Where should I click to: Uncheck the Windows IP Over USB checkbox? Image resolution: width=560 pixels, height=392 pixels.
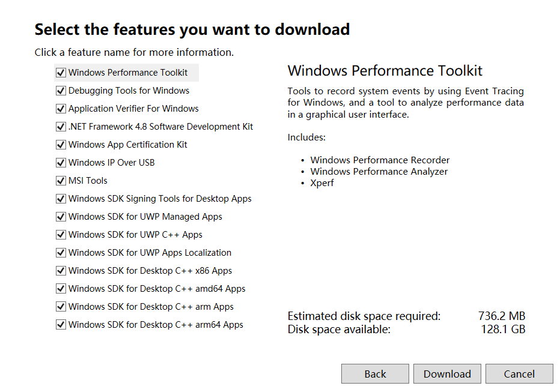pos(61,163)
